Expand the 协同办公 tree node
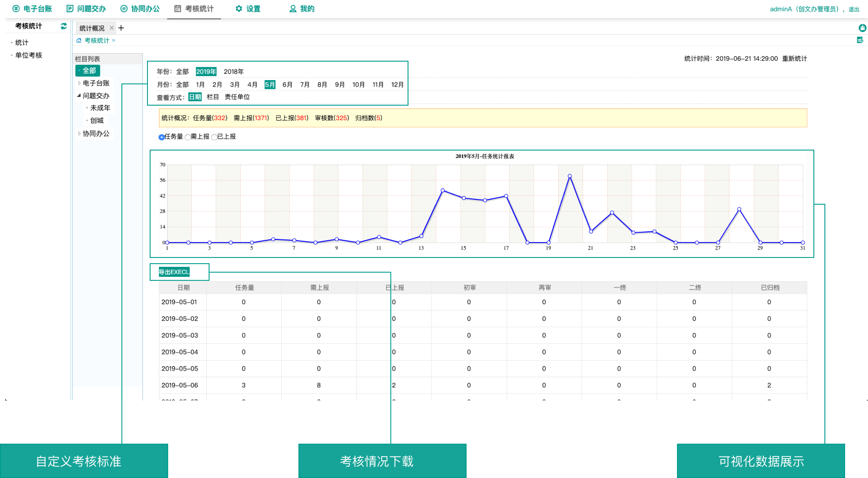868x478 pixels. click(79, 133)
